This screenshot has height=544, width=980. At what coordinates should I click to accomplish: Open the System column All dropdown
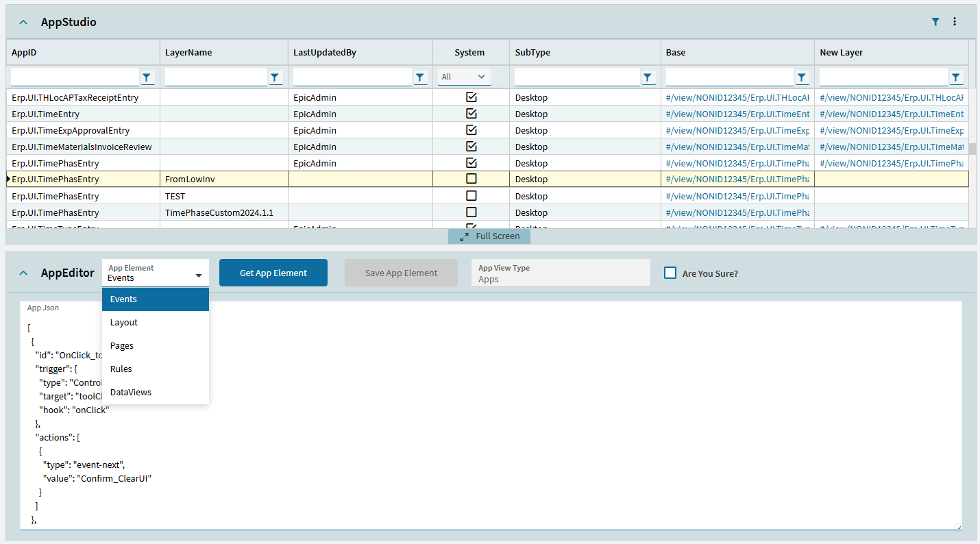[x=464, y=77]
